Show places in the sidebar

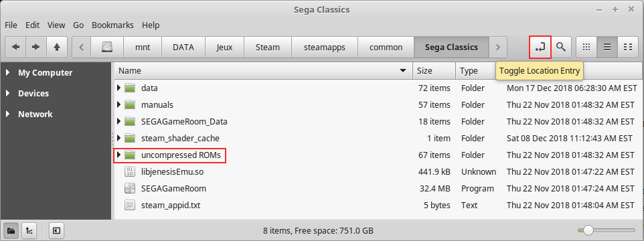11,231
